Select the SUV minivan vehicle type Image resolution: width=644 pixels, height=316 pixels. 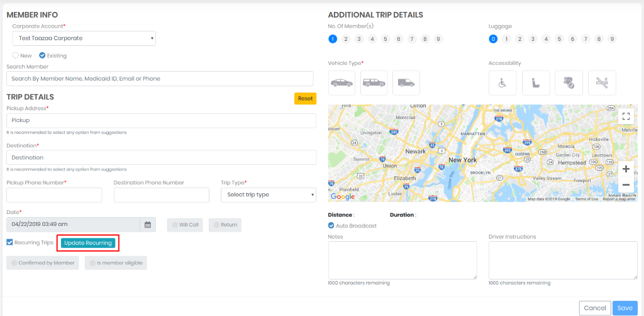point(374,83)
